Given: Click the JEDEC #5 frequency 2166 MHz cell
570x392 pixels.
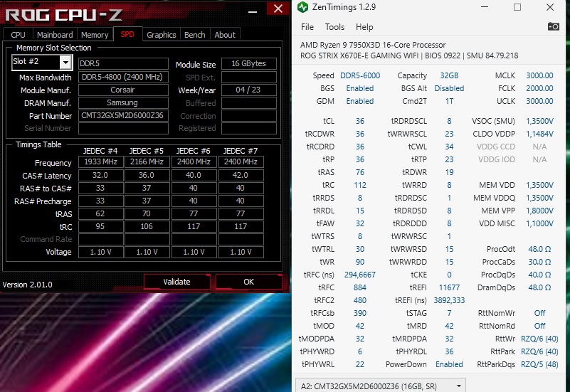Looking at the screenshot, I should click(x=147, y=161).
